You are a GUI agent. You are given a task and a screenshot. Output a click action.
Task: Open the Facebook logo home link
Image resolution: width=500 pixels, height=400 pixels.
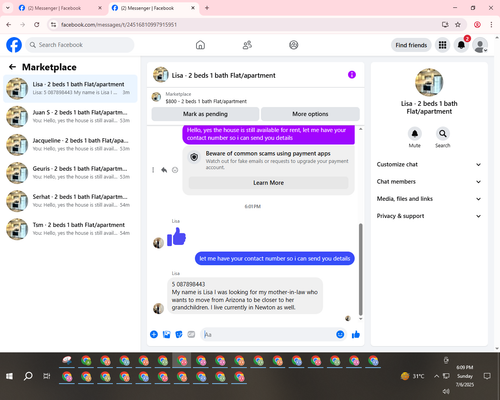click(14, 45)
